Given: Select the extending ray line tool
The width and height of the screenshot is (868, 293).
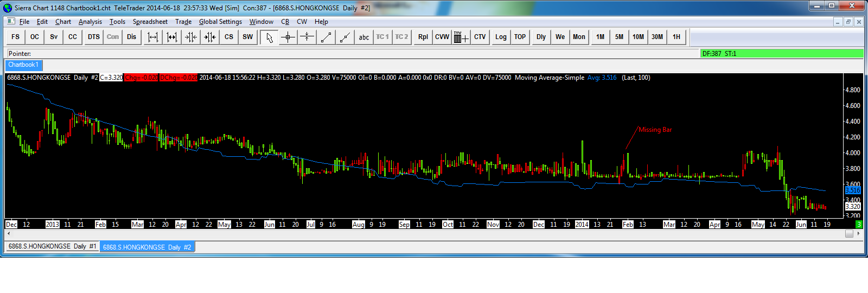Looking at the screenshot, I should (345, 37).
